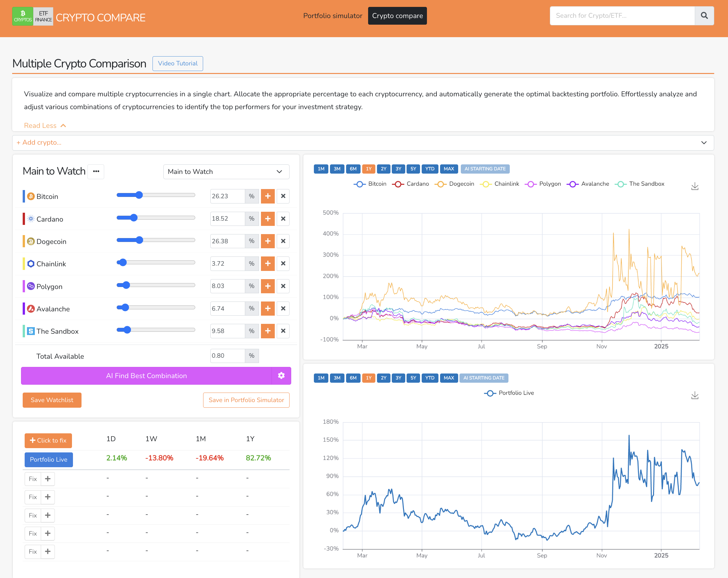Open the Main to Watch watchlist dropdown
Image resolution: width=728 pixels, height=578 pixels.
[226, 172]
